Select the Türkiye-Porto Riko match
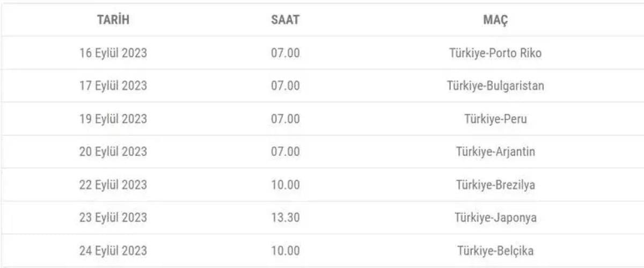 pyautogui.click(x=495, y=53)
